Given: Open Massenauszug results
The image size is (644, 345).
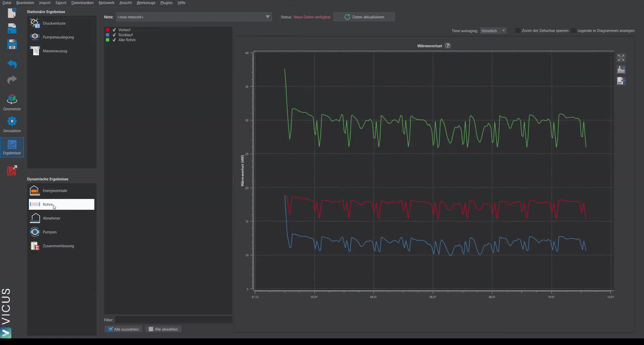Looking at the screenshot, I should [62, 51].
